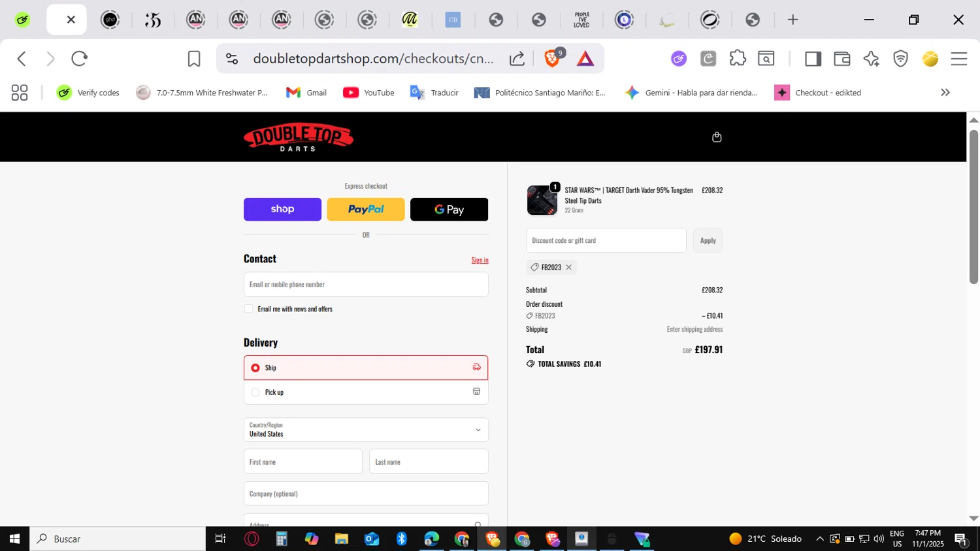Share this page via share icon
980x551 pixels.
(517, 59)
